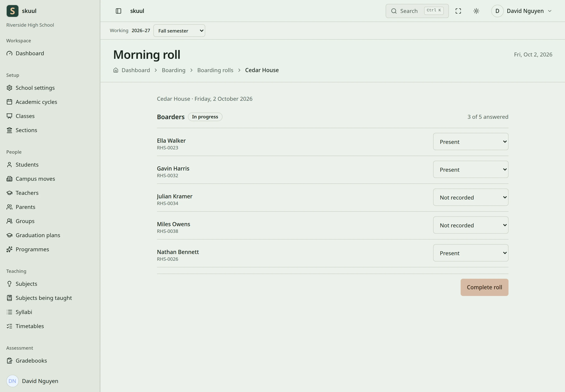Click student ID RHS-0034
This screenshot has width=565, height=392.
(x=168, y=203)
